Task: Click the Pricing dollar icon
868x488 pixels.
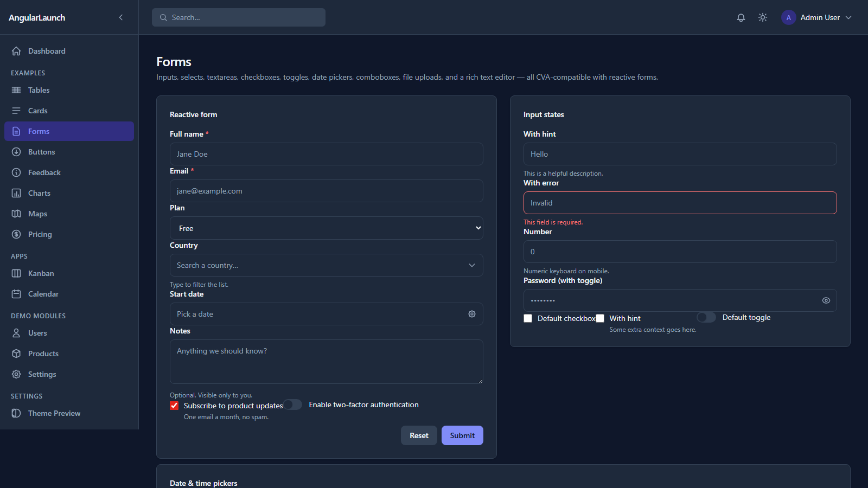Action: (16, 234)
